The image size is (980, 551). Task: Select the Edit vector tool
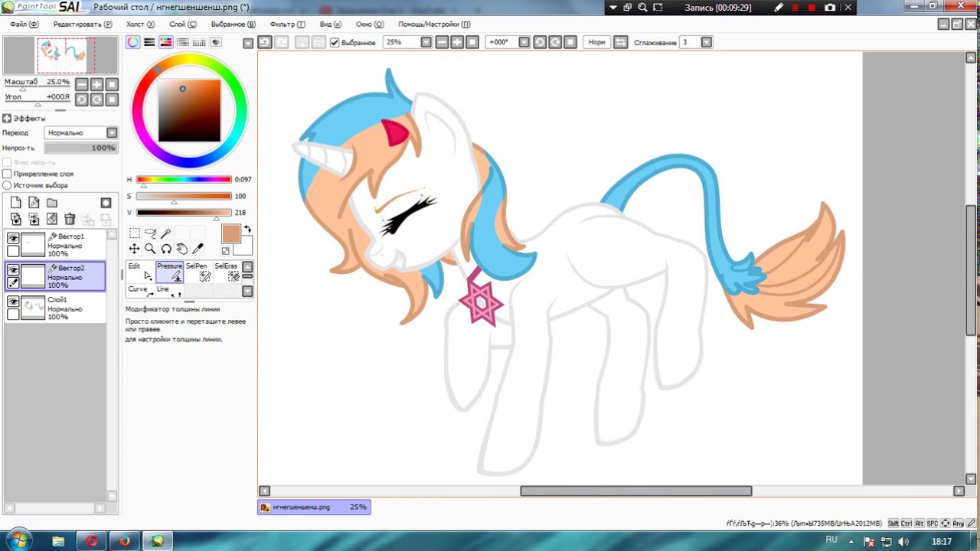[x=140, y=272]
